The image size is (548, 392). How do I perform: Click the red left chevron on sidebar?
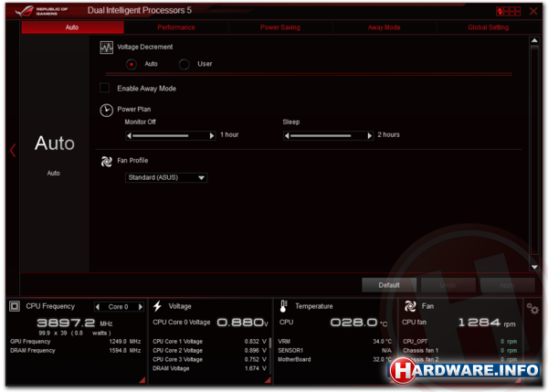[x=13, y=151]
